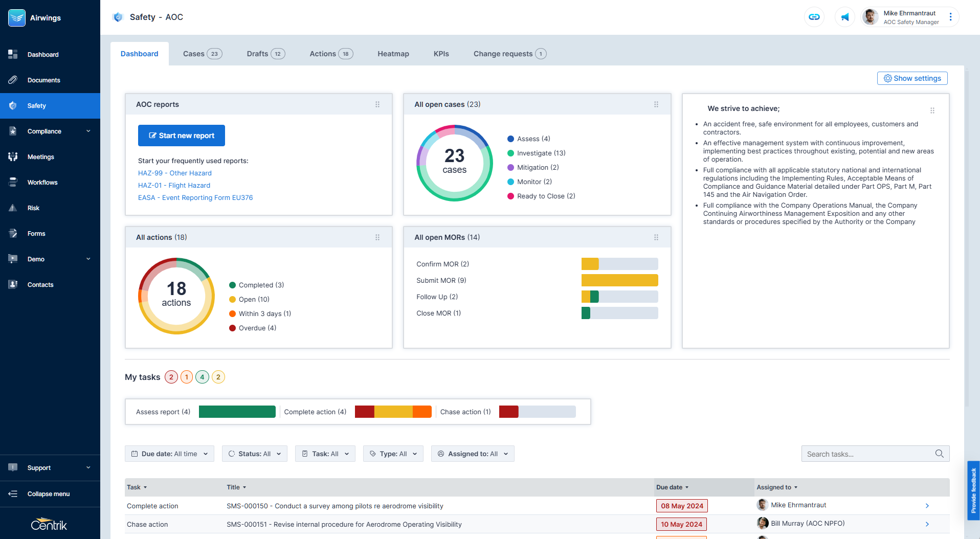Open EASA Event Reporting Form EU376 link
Viewport: 980px width, 539px height.
pyautogui.click(x=195, y=198)
